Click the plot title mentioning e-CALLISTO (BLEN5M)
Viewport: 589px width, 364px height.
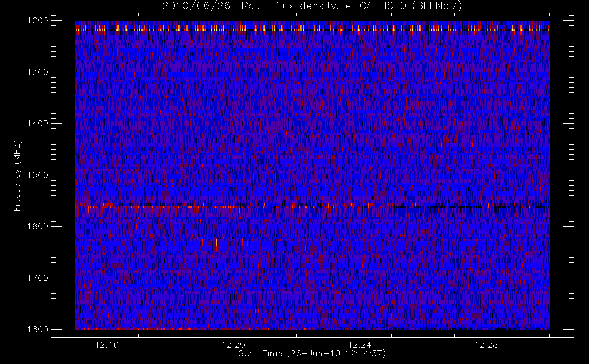(x=312, y=6)
